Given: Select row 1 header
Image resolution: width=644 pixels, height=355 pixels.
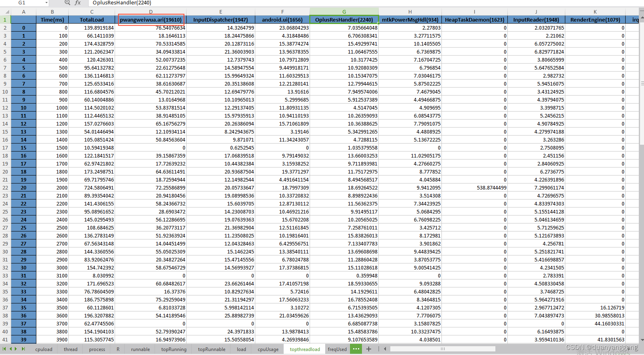Looking at the screenshot, I should [x=5, y=20].
